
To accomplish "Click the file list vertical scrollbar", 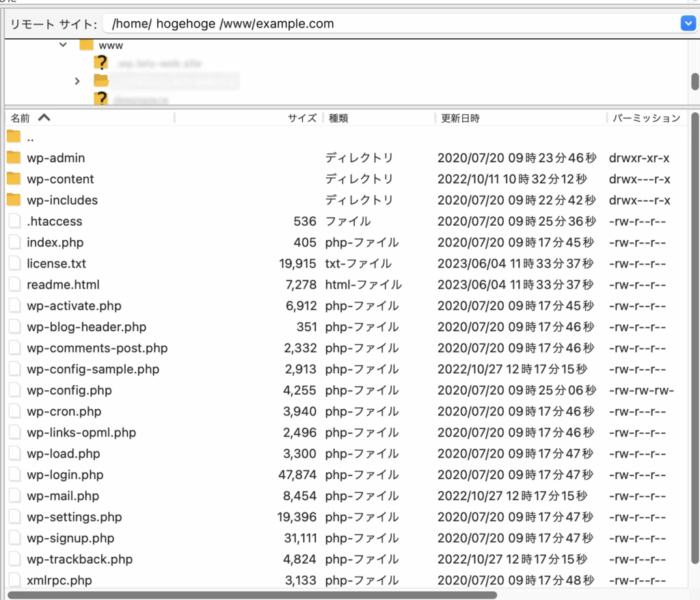I will (695, 338).
